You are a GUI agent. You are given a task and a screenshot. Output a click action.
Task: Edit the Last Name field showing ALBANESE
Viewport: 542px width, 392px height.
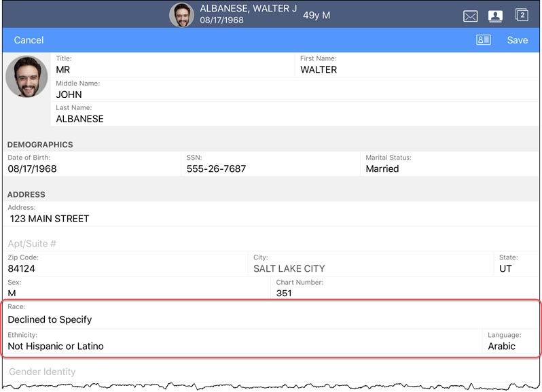click(x=295, y=113)
